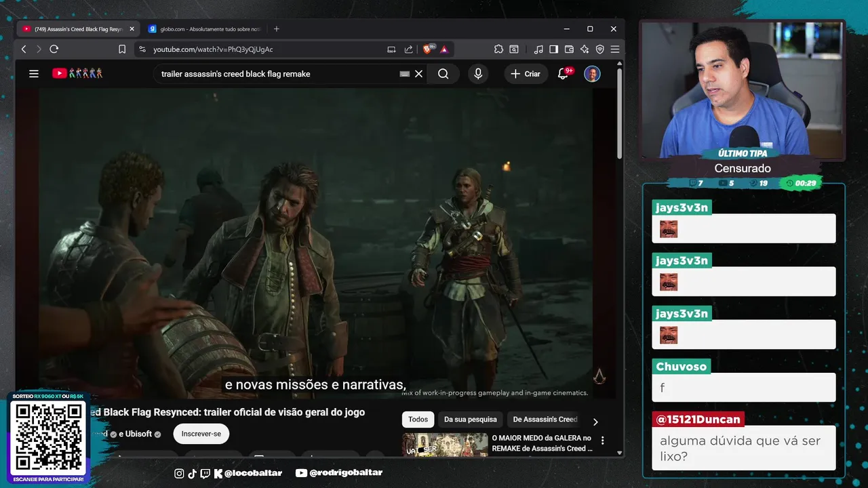The image size is (868, 488).
Task: Open the browser main hamburger menu
Action: (x=615, y=49)
